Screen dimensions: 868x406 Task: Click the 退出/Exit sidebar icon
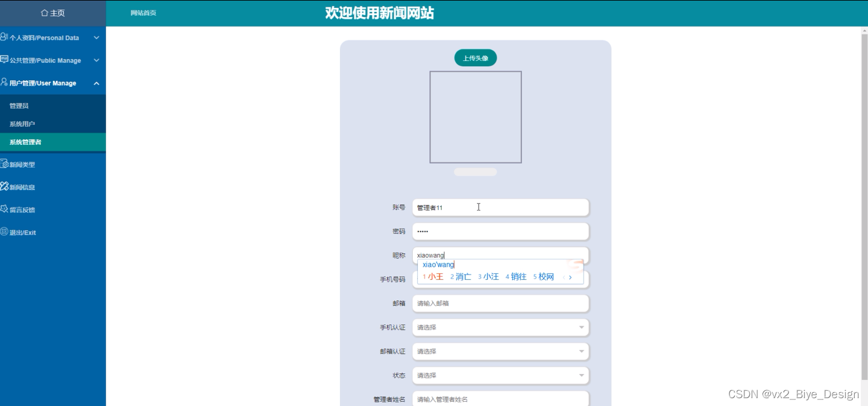tap(4, 232)
